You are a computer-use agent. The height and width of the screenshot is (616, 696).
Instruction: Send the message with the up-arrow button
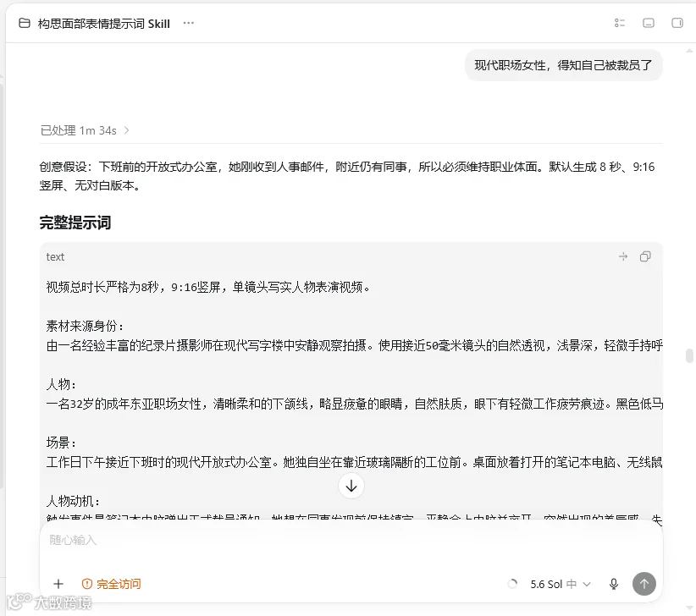pyautogui.click(x=644, y=584)
